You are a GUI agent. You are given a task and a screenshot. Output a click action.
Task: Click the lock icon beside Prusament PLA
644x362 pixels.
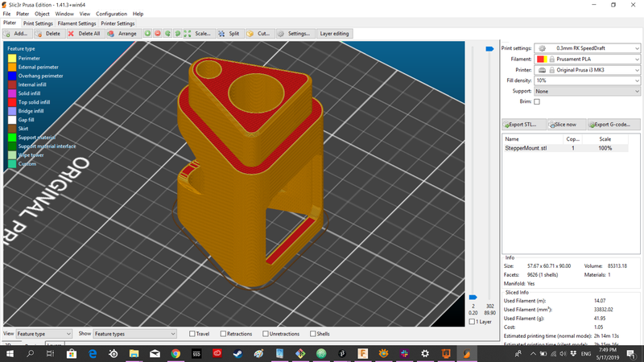point(552,59)
